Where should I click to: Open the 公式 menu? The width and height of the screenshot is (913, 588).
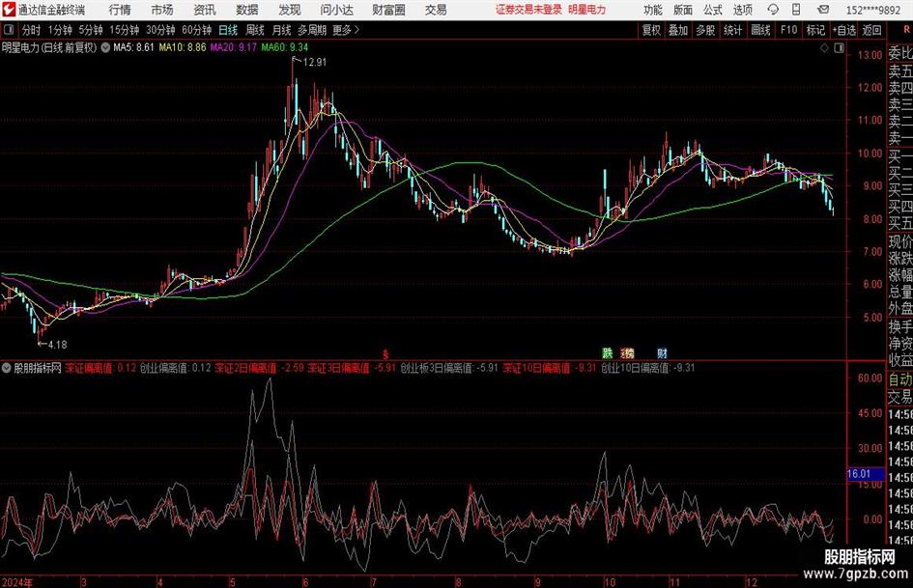[x=713, y=10]
